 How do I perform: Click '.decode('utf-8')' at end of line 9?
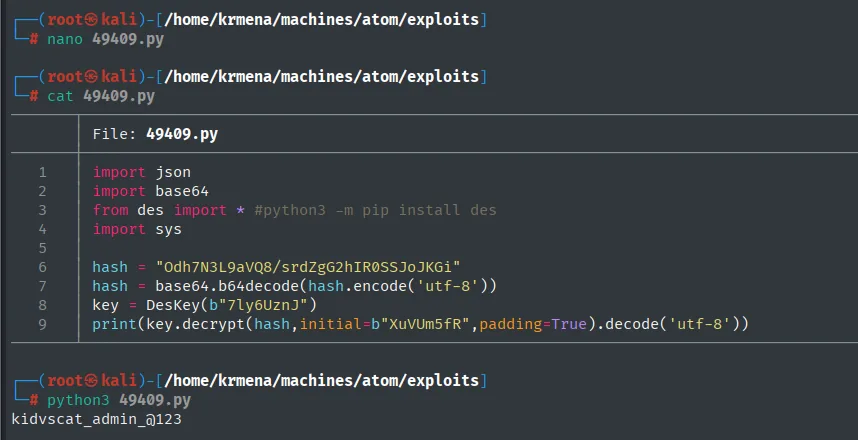tap(668, 325)
